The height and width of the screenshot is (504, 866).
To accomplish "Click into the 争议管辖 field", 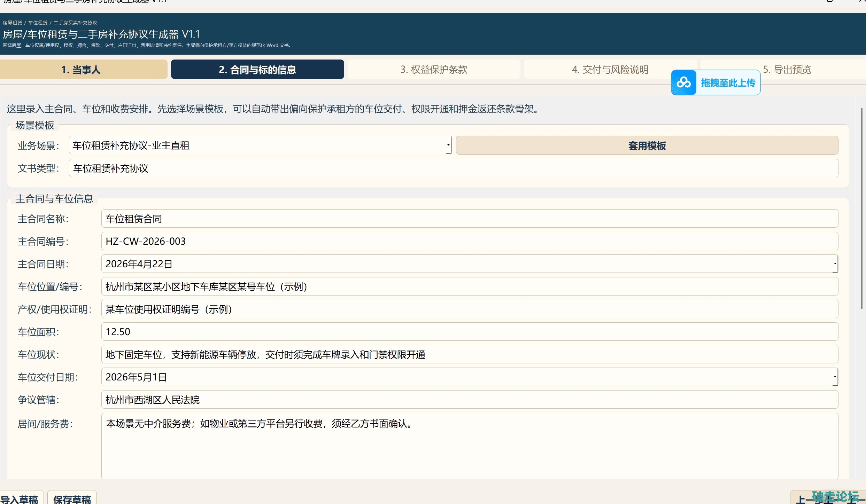I will 469,400.
